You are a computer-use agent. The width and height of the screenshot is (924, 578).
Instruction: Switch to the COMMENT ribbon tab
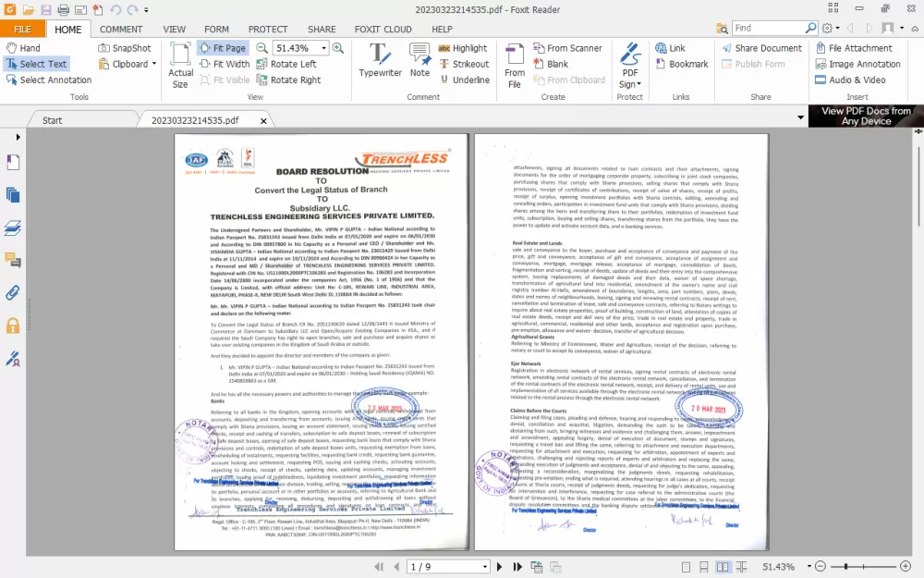click(x=121, y=29)
